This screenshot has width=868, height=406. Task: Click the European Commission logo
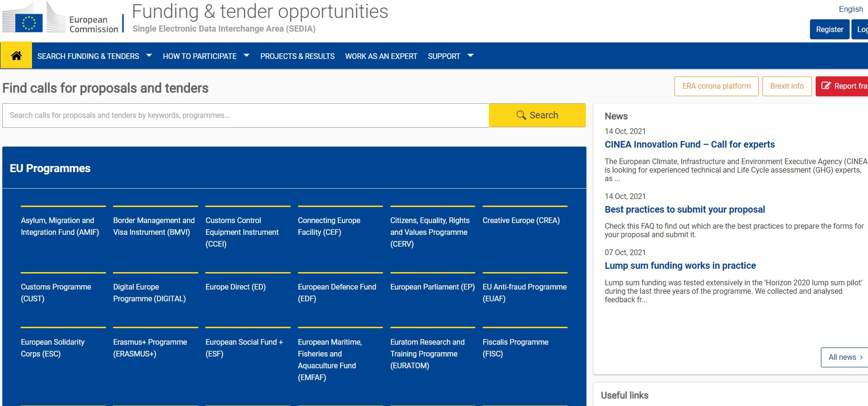tap(60, 18)
